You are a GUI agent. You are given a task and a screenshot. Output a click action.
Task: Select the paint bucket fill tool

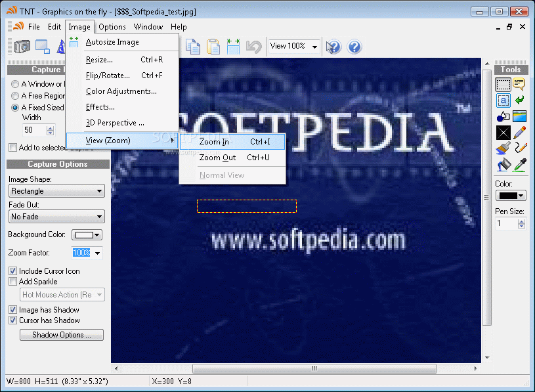tap(503, 165)
